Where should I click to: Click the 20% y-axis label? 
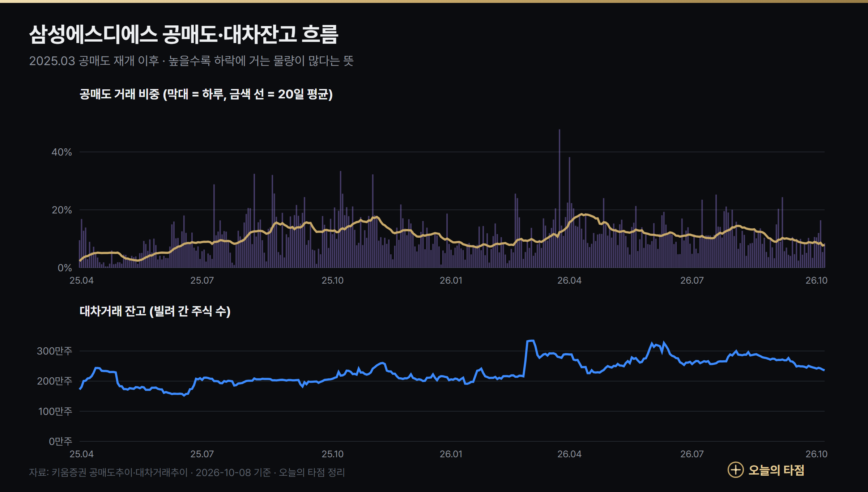point(61,210)
